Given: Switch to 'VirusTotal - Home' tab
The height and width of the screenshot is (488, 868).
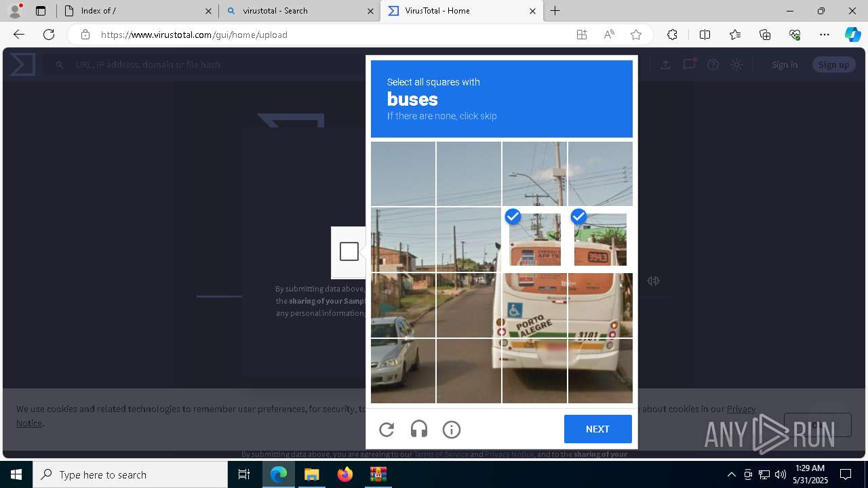Looking at the screenshot, I should coord(462,11).
